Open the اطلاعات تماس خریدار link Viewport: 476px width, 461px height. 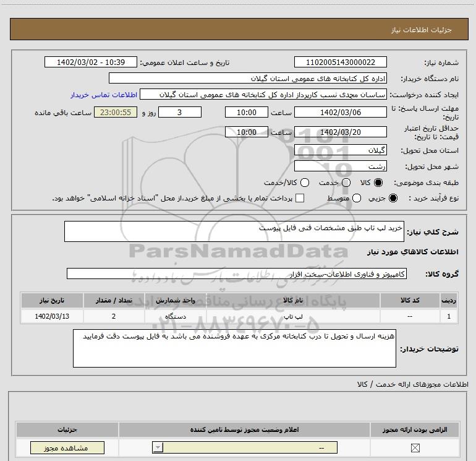tap(104, 95)
